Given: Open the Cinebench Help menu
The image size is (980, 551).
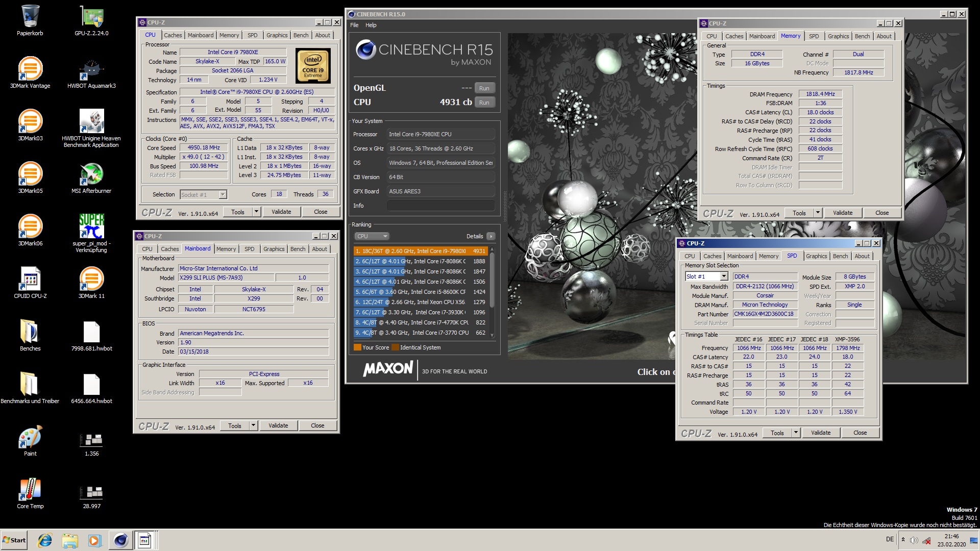Looking at the screenshot, I should click(x=371, y=25).
